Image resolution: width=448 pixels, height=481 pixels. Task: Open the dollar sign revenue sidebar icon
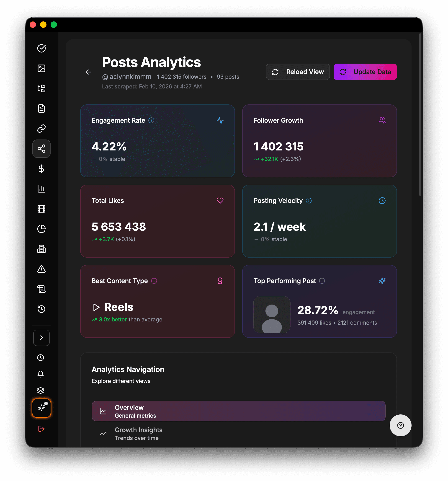tap(41, 169)
